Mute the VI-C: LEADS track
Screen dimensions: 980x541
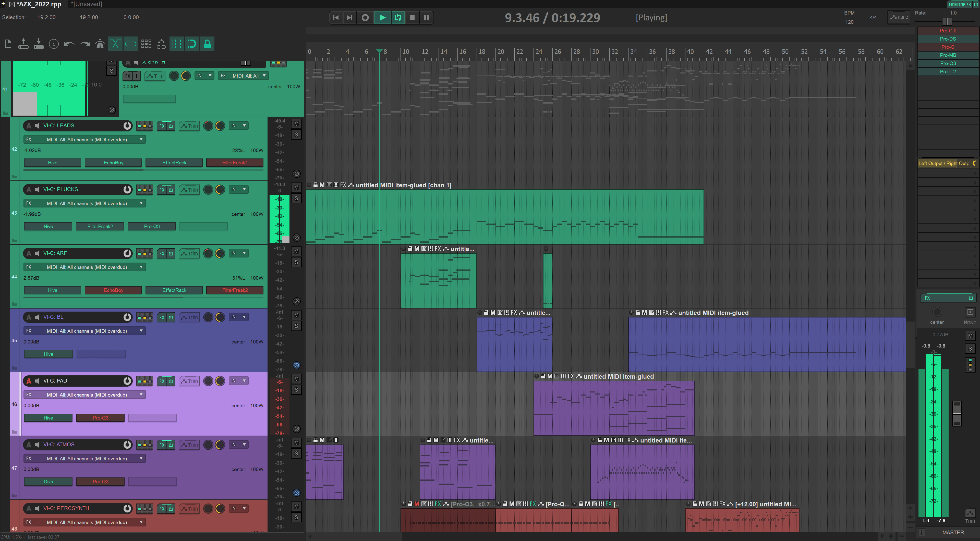pyautogui.click(x=296, y=124)
